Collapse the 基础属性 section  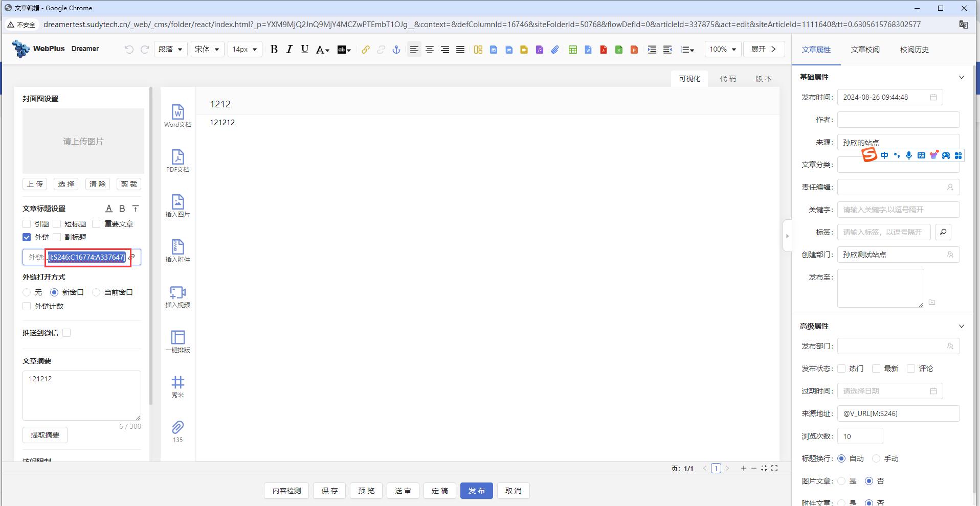(961, 77)
